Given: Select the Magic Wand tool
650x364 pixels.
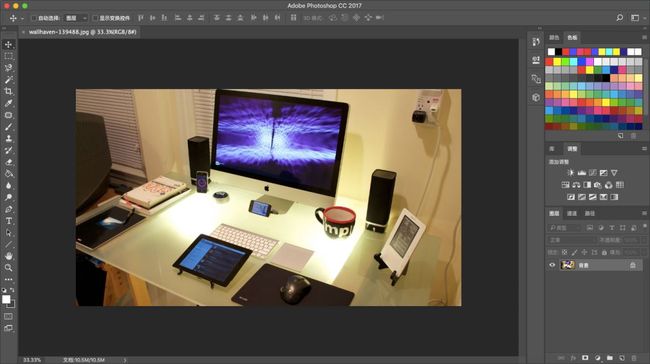Looking at the screenshot, I should (8, 80).
